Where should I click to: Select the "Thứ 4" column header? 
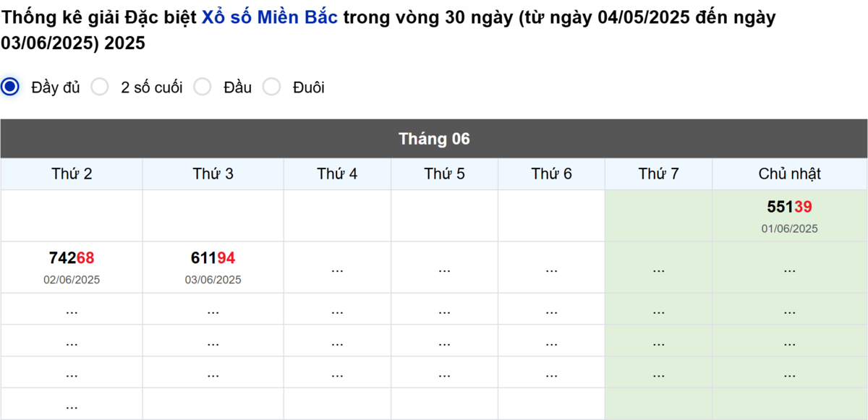pyautogui.click(x=337, y=173)
